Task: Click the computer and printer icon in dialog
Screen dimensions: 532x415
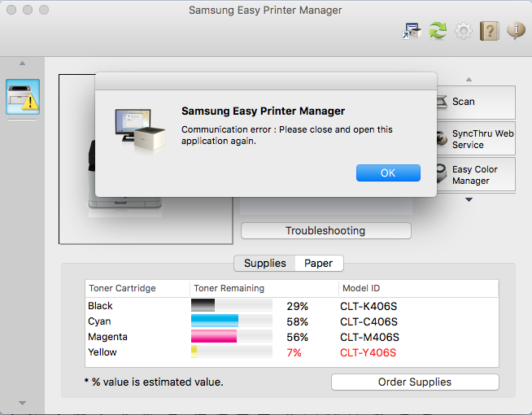Action: point(140,131)
